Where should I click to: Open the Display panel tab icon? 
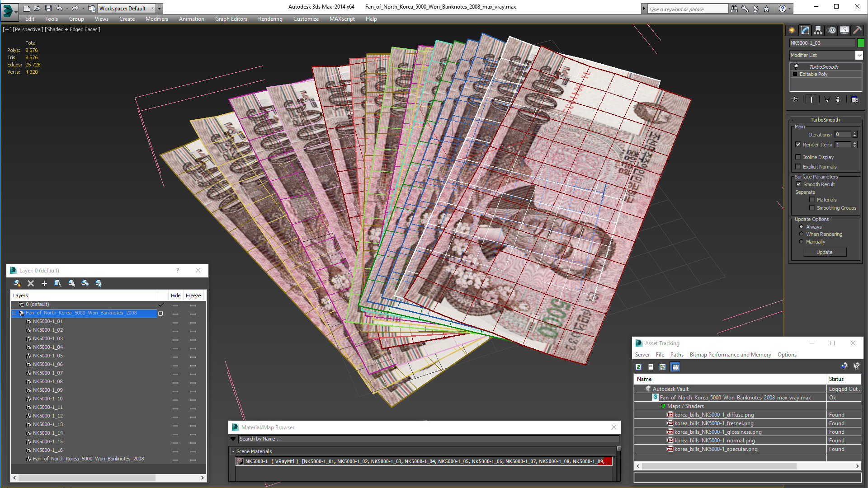844,30
